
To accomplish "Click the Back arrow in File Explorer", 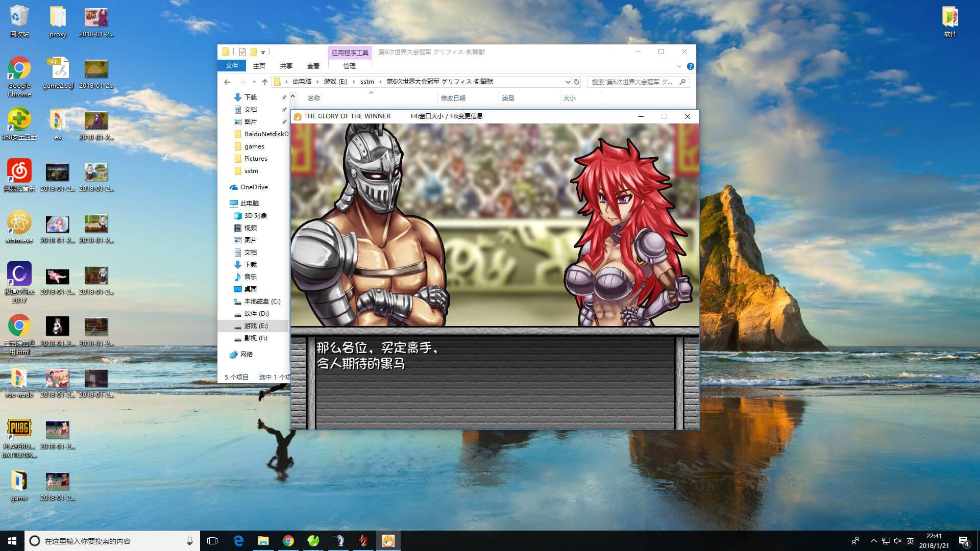I will tap(227, 82).
